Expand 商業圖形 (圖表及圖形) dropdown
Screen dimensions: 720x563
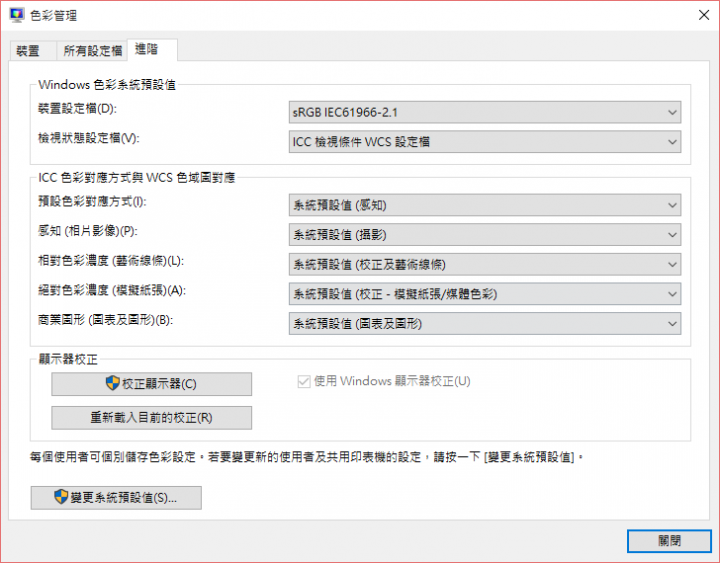484,324
